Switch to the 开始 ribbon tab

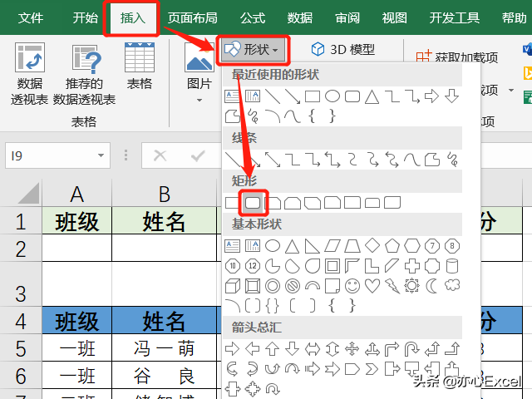point(85,17)
